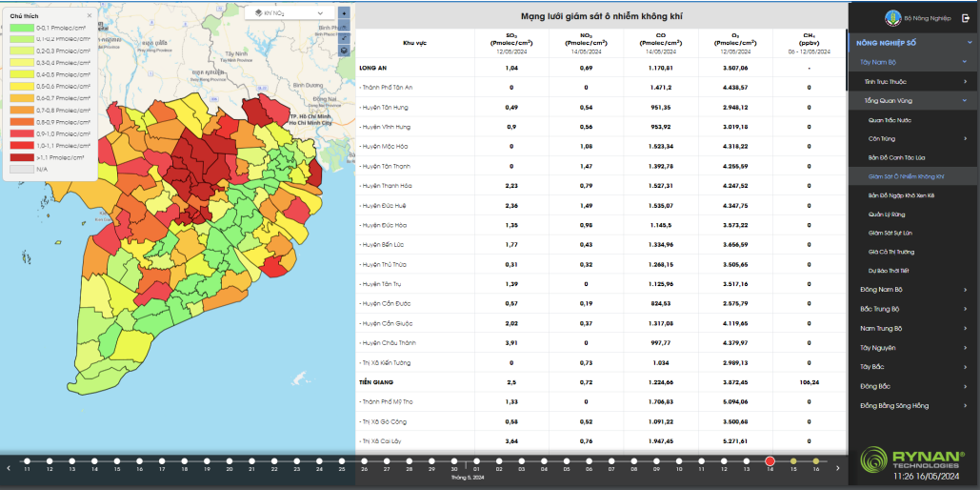Click the Huyện Đức Huệ table row
The height and width of the screenshot is (490, 980).
pos(601,205)
